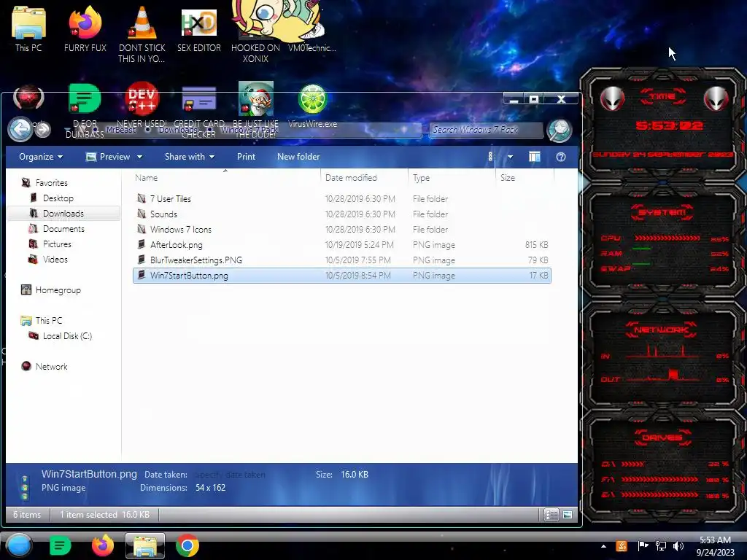This screenshot has height=560, width=747.
Task: Sort files by Date modified column
Action: (351, 178)
